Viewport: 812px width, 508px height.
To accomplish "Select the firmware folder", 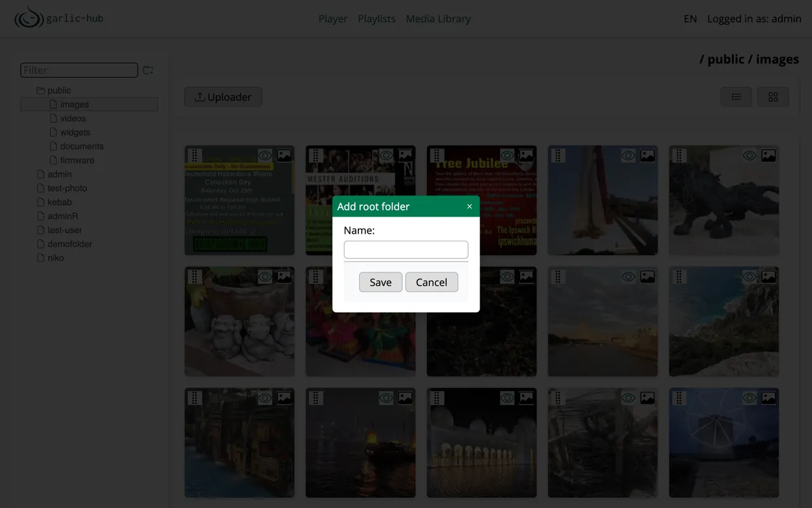I will [x=77, y=160].
